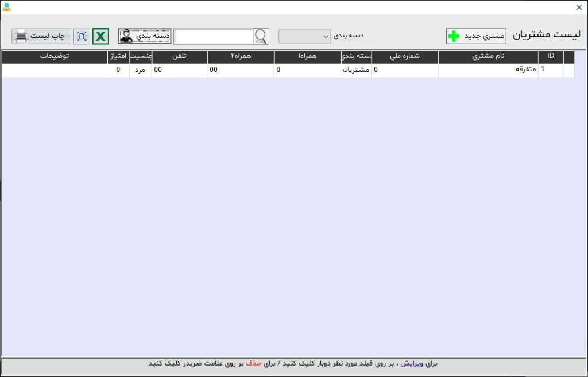Print the list with چاپ ليست button
This screenshot has width=588, height=377.
41,36
